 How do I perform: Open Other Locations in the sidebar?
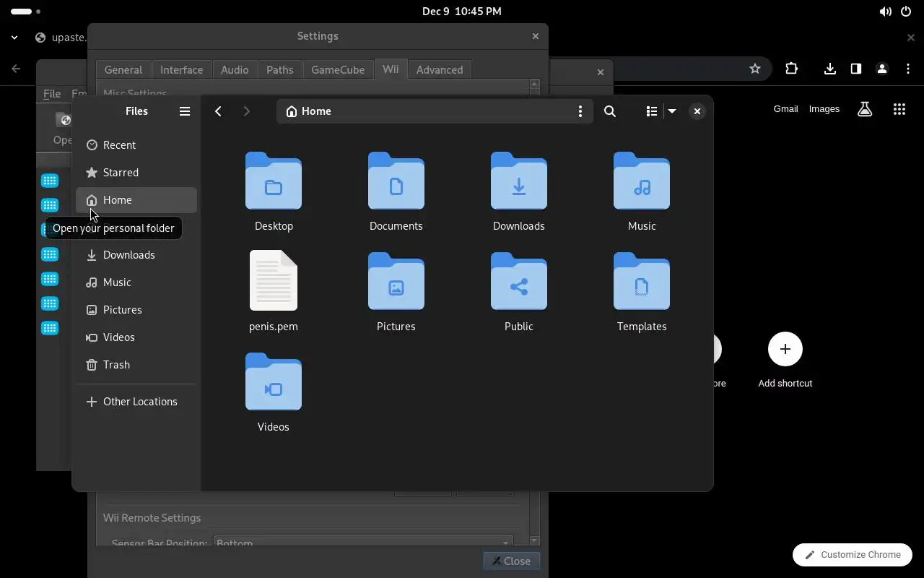(136, 402)
